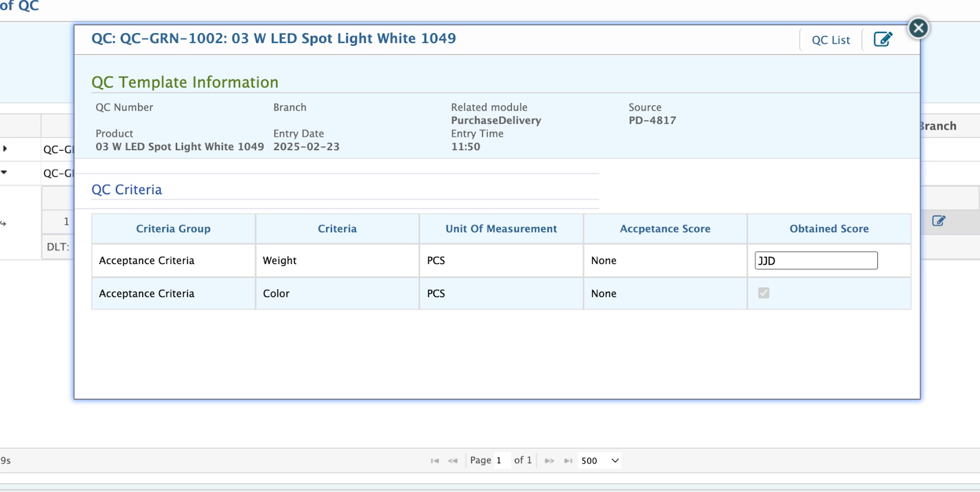Toggle the Color obtained score checkbox

coord(763,293)
